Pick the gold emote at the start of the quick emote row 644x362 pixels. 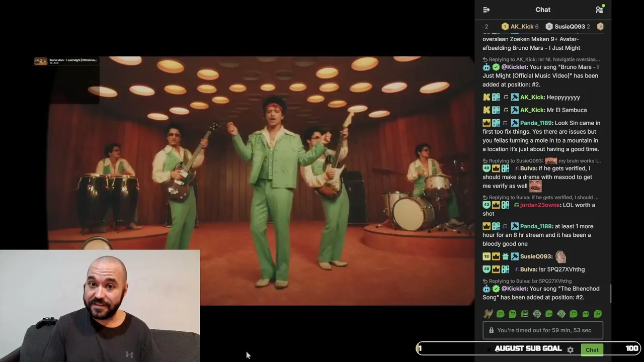[x=488, y=314]
